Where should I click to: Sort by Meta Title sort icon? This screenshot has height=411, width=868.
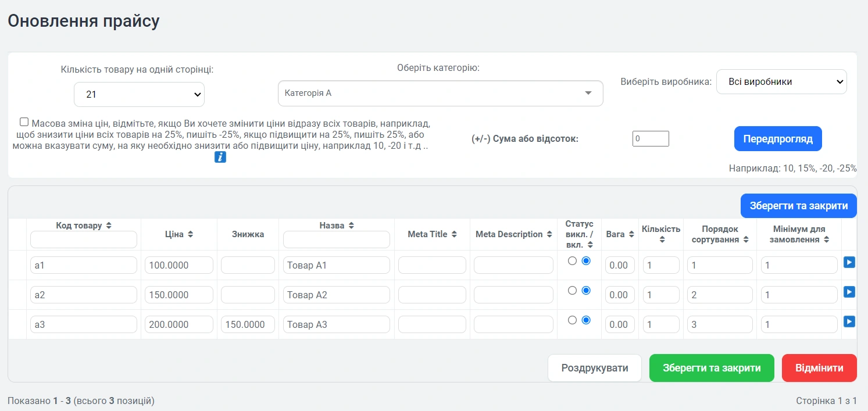point(454,234)
